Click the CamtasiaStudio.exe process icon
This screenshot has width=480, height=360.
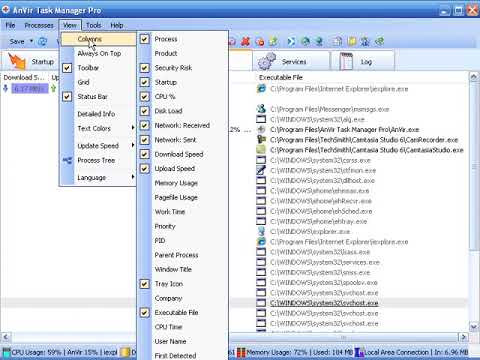point(261,150)
